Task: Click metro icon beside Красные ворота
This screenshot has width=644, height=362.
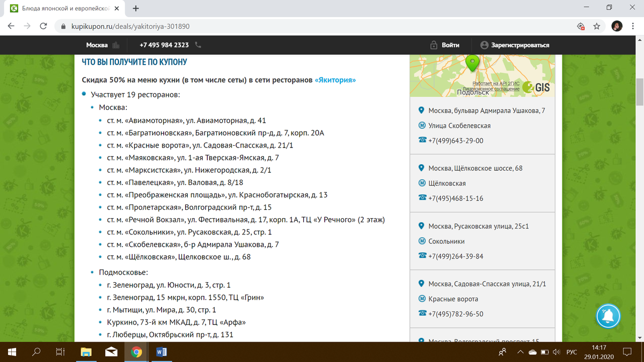Action: [422, 299]
